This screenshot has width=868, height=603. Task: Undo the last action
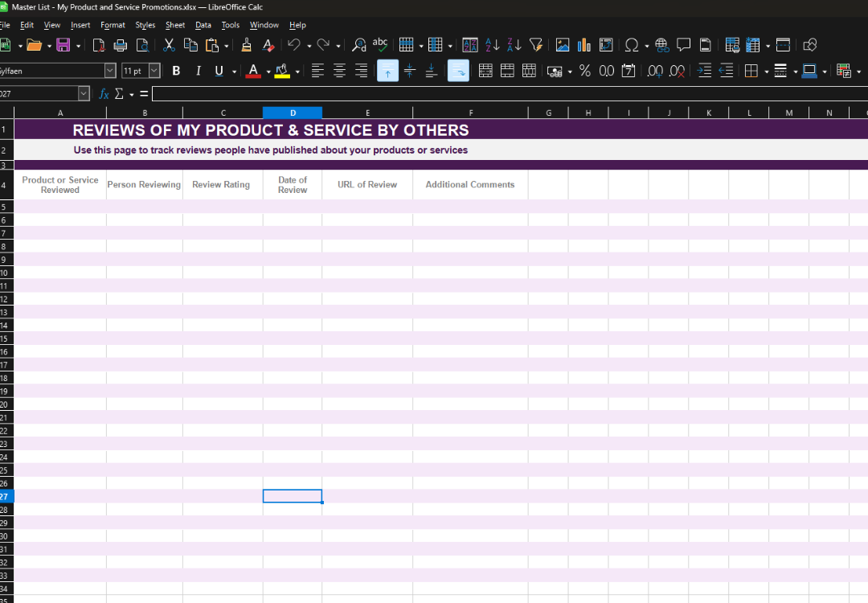[294, 45]
